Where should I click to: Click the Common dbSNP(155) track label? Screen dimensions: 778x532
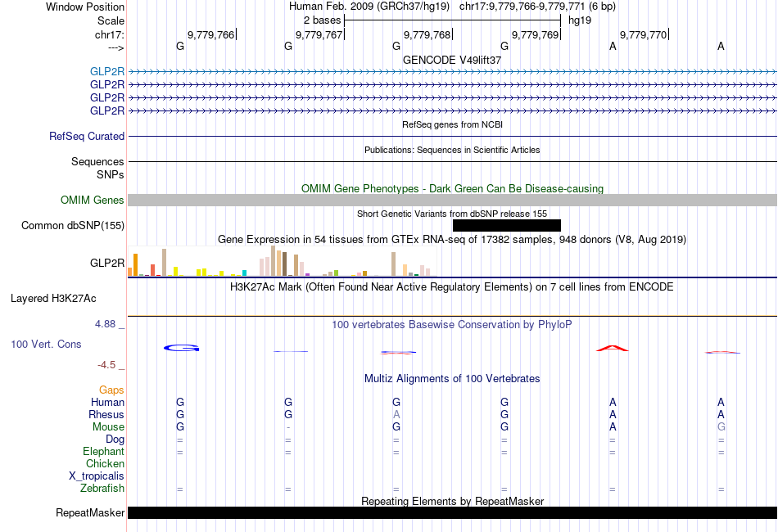(73, 226)
